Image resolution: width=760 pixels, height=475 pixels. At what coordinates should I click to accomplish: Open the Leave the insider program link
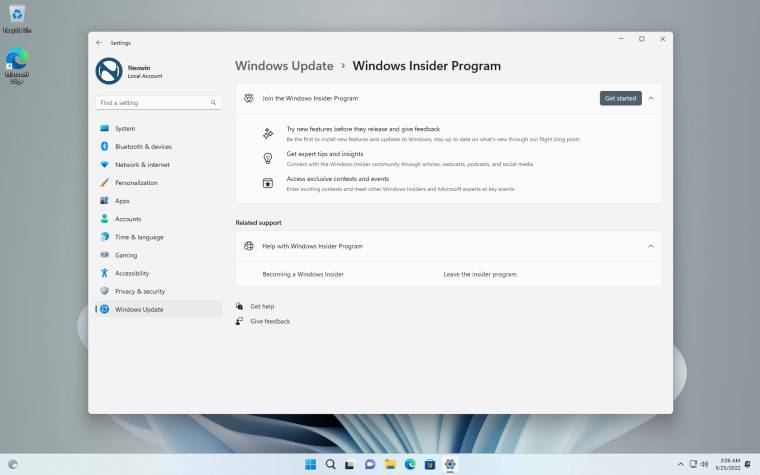pos(480,274)
